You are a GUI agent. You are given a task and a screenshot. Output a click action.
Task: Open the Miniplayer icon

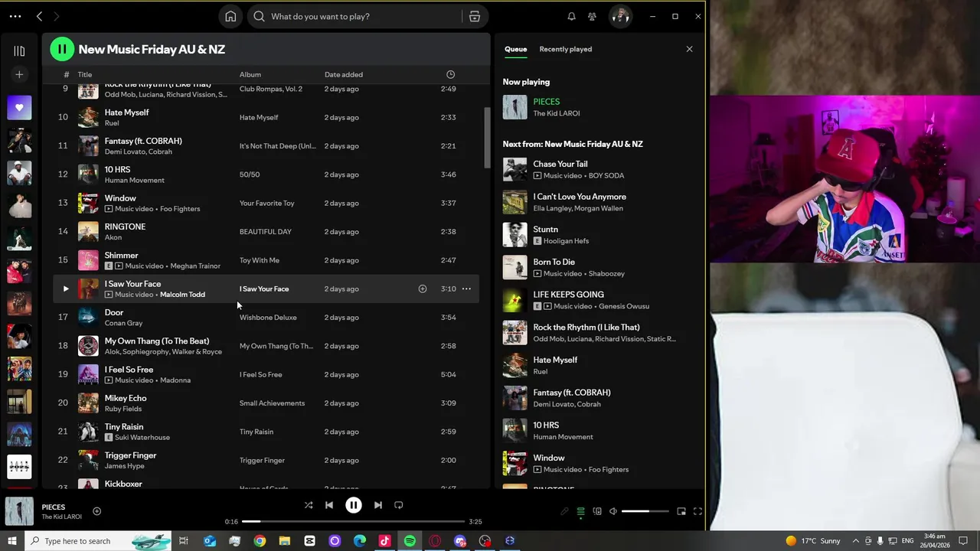tap(681, 511)
